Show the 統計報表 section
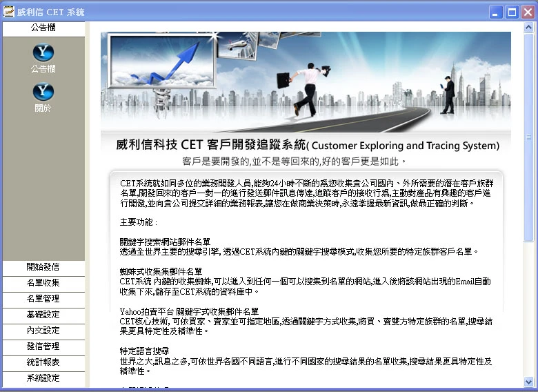The width and height of the screenshot is (538, 392). [x=43, y=362]
